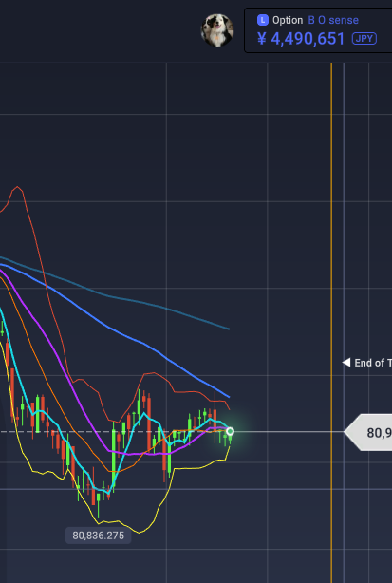Open the dog profile avatar
This screenshot has width=392, height=583.
point(217,30)
